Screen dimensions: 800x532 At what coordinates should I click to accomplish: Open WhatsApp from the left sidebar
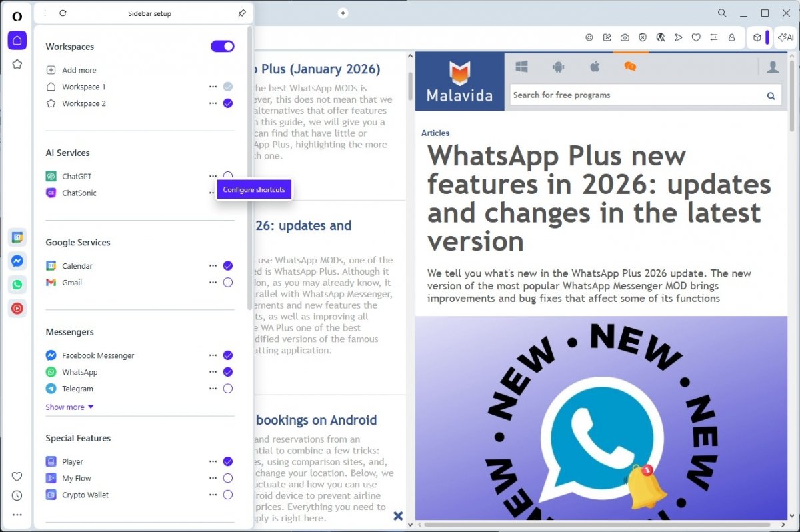17,285
